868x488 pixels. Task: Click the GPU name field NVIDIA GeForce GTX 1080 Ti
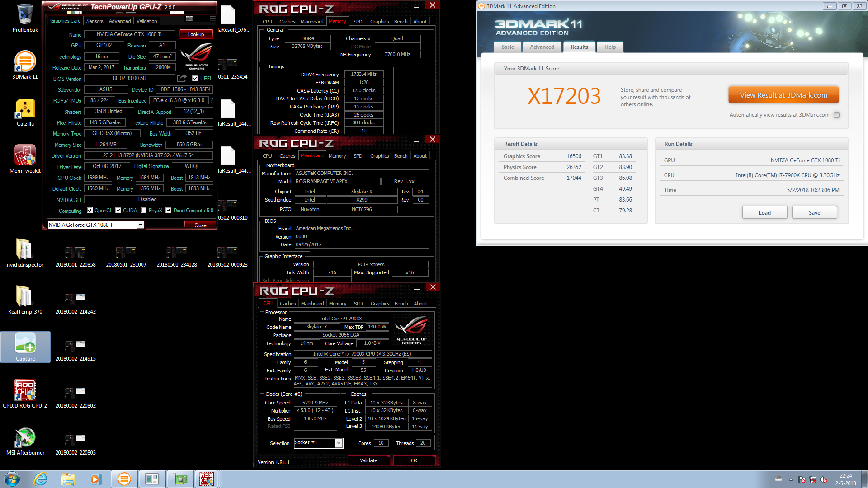[129, 34]
